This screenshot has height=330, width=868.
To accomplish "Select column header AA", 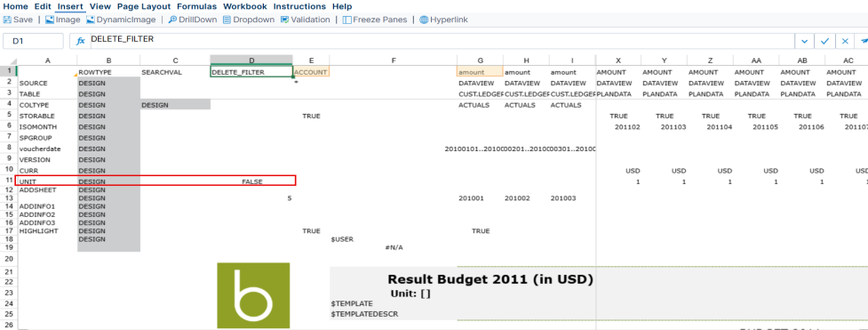I will tap(756, 60).
